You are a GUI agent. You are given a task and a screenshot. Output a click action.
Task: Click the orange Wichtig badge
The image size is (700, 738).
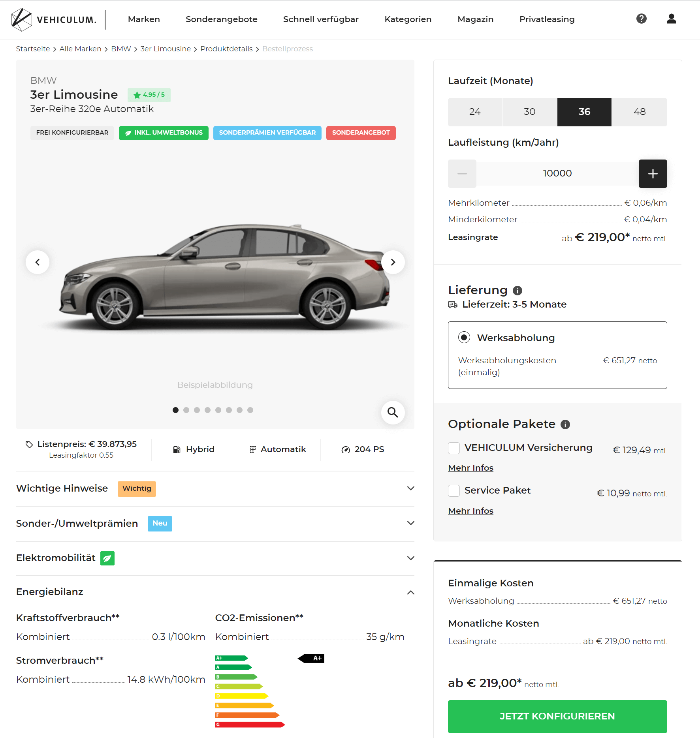137,489
